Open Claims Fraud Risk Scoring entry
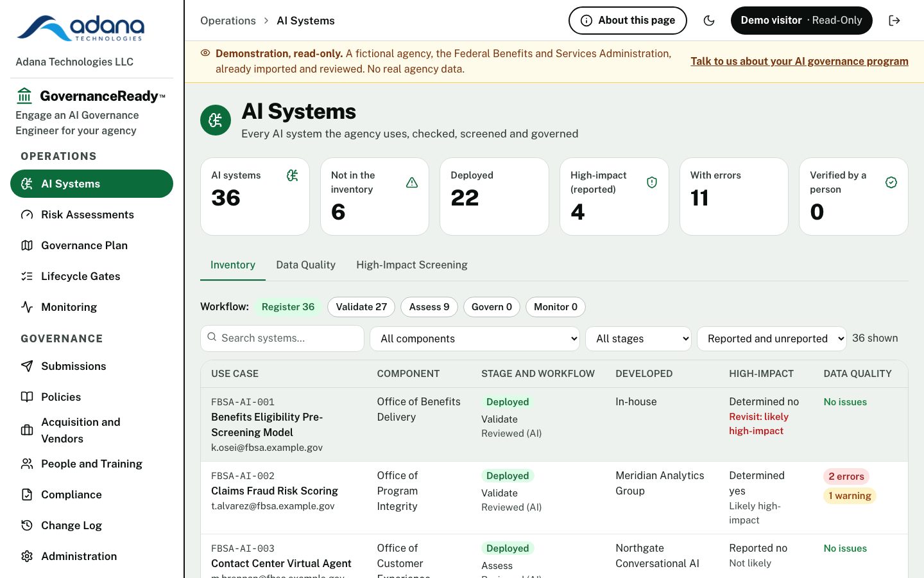The width and height of the screenshot is (924, 578). [275, 491]
